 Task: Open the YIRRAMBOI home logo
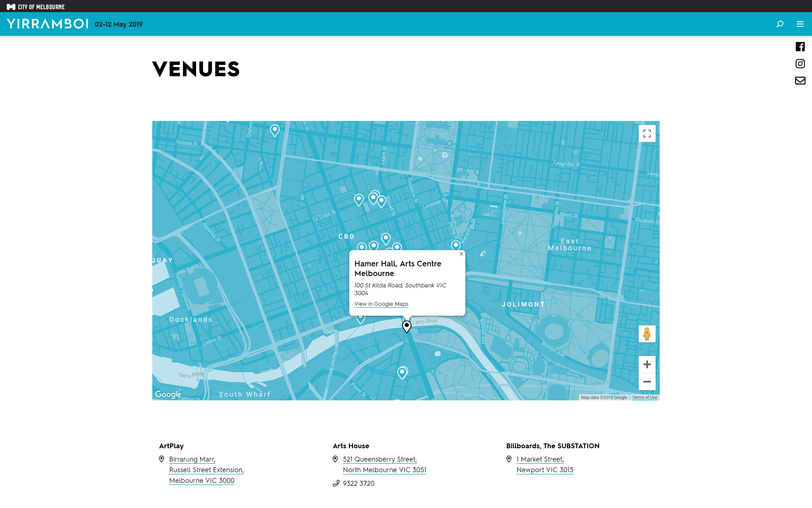click(47, 24)
